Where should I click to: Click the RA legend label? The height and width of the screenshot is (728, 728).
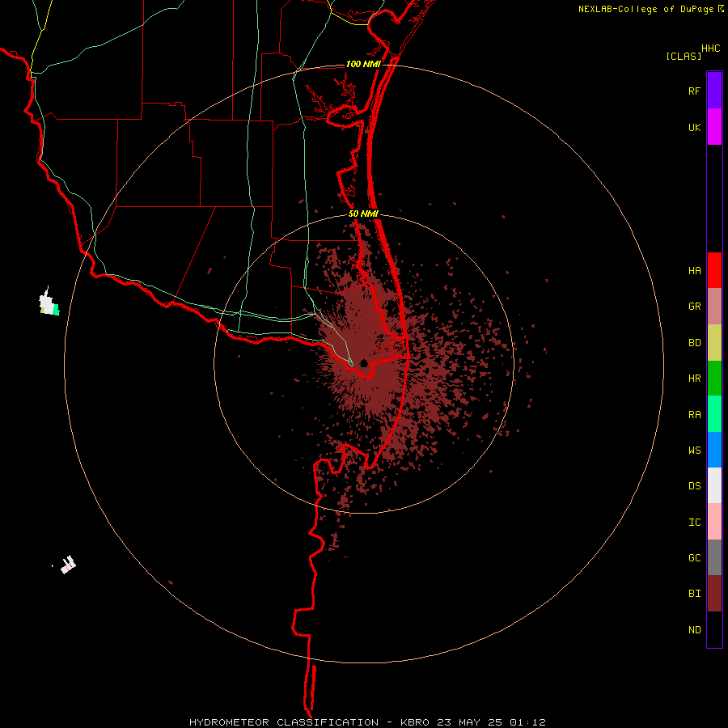[694, 415]
